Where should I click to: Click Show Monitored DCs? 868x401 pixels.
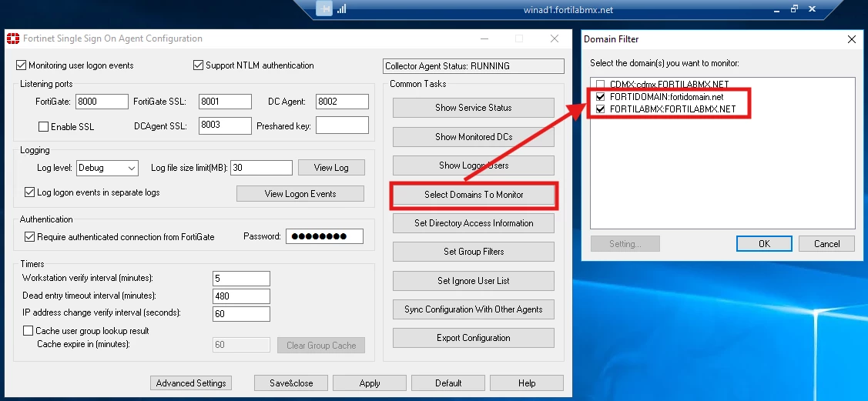coord(474,136)
